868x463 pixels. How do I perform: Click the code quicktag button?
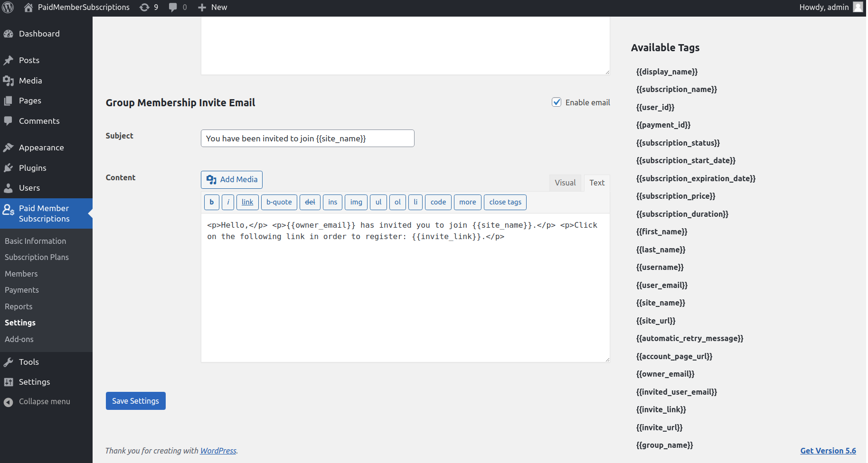[x=438, y=202]
